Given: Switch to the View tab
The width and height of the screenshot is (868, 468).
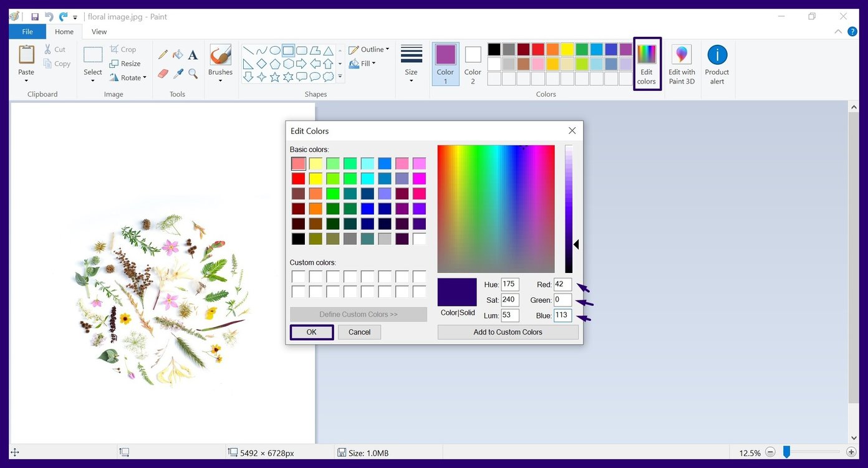Looking at the screenshot, I should pos(99,31).
